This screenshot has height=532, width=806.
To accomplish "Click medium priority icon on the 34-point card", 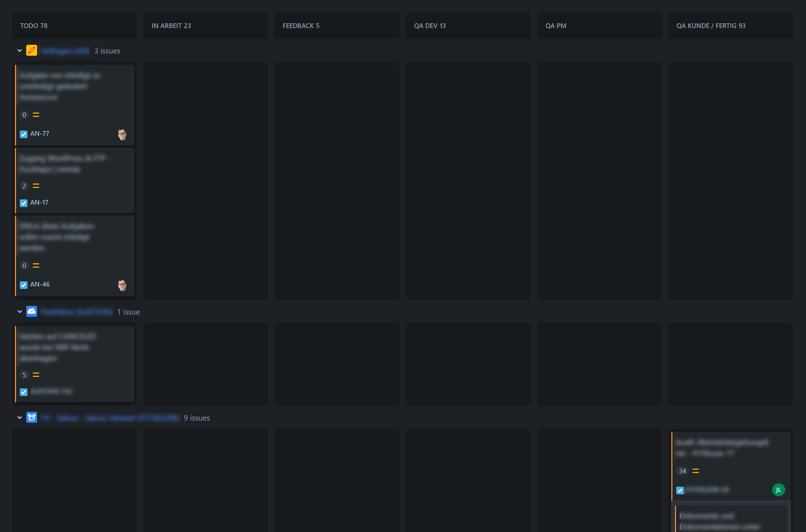I will click(696, 471).
